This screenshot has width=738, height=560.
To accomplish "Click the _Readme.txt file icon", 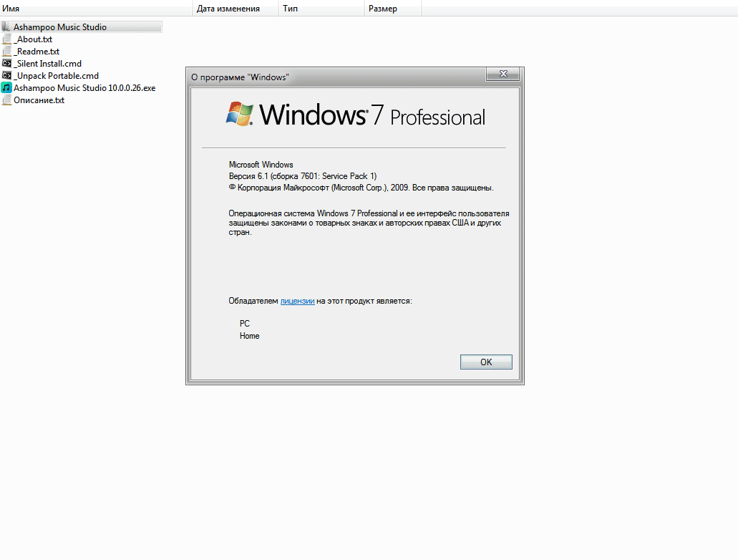I will [6, 52].
